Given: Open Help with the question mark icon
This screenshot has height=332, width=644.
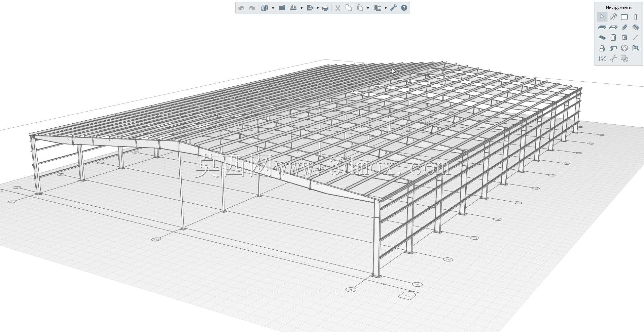Looking at the screenshot, I should click(x=404, y=8).
